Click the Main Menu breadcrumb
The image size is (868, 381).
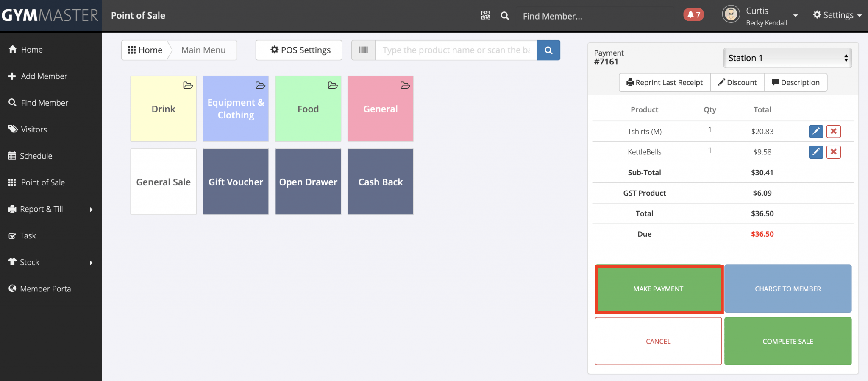[x=203, y=50]
